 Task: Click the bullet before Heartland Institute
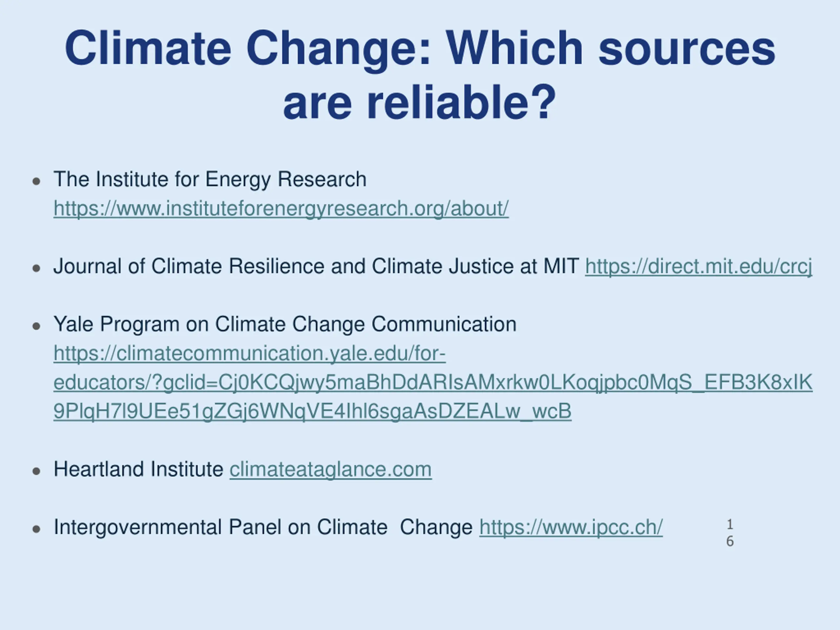pos(36,472)
